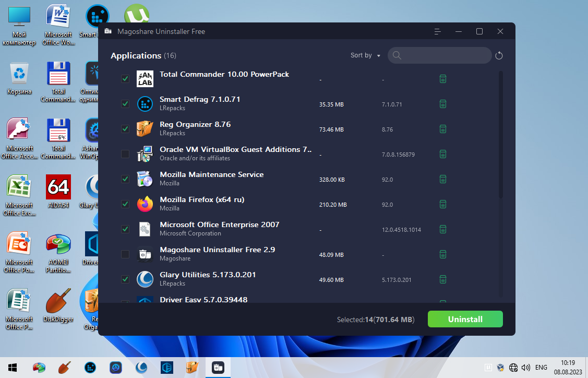The image size is (588, 378).
Task: Click the Mozilla Firefox icon in list
Action: 145,204
